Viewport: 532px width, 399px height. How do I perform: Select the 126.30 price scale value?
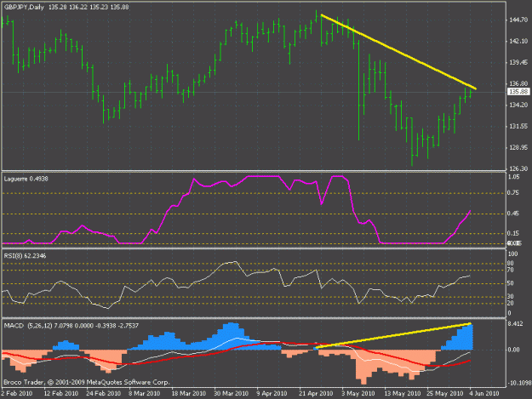point(518,168)
